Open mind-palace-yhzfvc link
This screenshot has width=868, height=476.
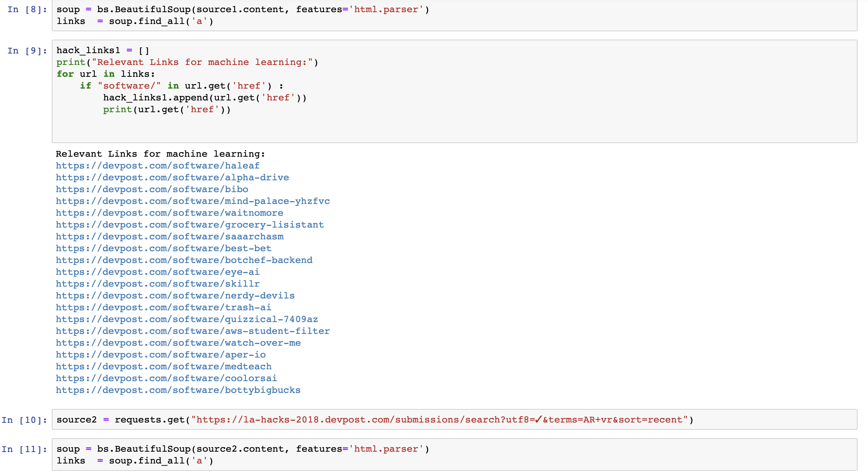[x=193, y=201]
